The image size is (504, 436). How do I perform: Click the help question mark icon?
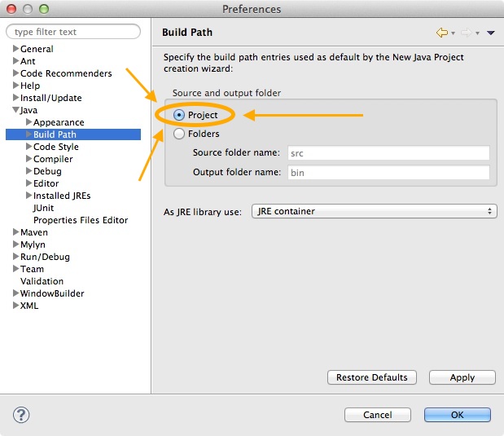(x=21, y=415)
